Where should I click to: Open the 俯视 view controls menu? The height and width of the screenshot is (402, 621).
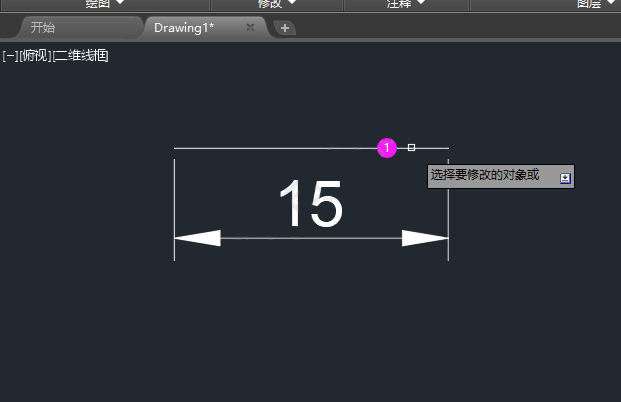pyautogui.click(x=35, y=56)
